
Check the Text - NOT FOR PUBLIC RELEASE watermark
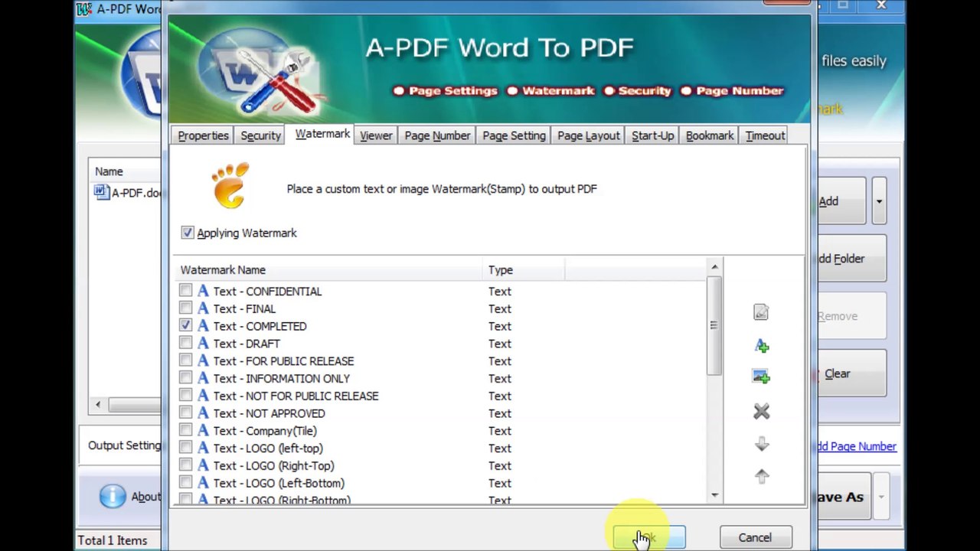tap(185, 395)
